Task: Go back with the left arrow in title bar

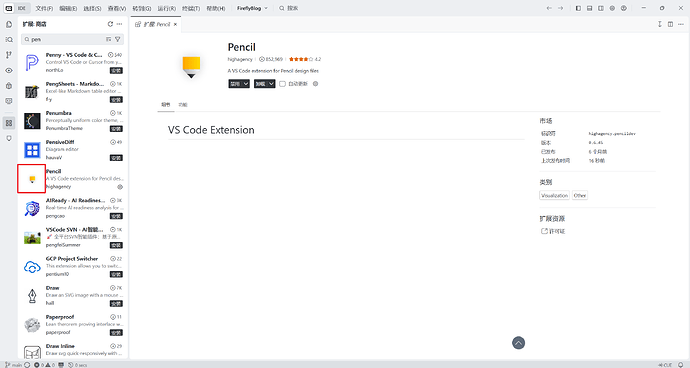Action: coord(549,8)
